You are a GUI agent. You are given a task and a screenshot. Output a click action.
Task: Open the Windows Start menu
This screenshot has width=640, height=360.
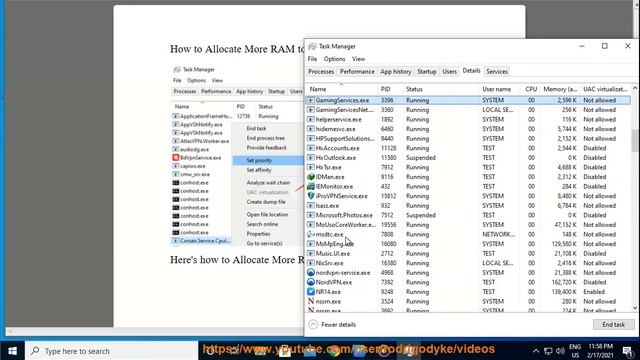tap(12, 351)
